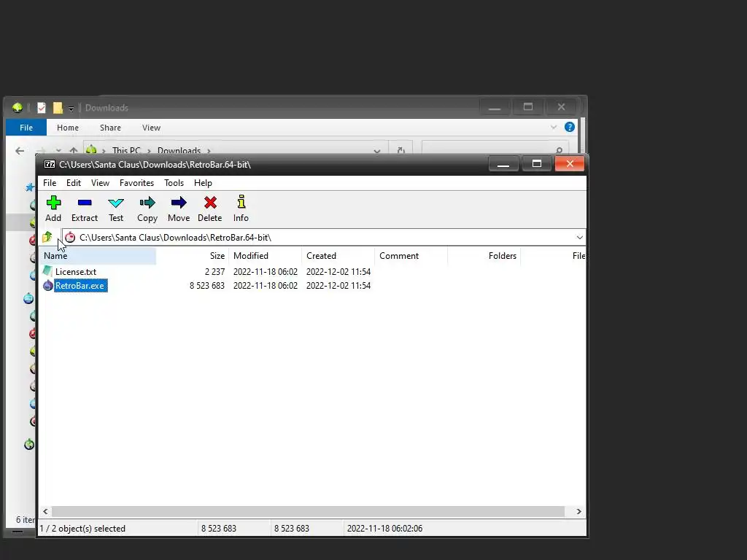
Task: Open the 7-Zip Edit menu
Action: (x=74, y=183)
